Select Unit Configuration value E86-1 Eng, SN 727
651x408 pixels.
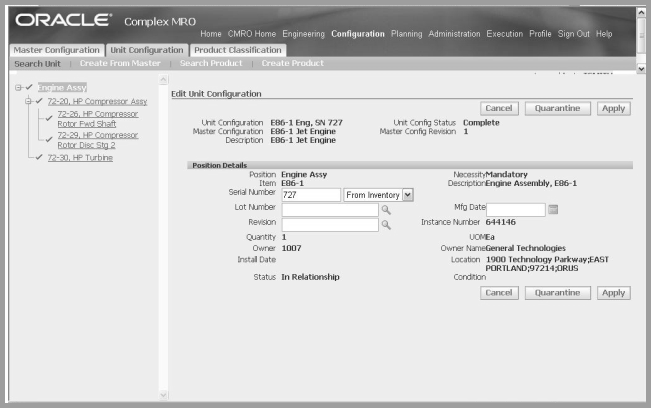[306, 123]
